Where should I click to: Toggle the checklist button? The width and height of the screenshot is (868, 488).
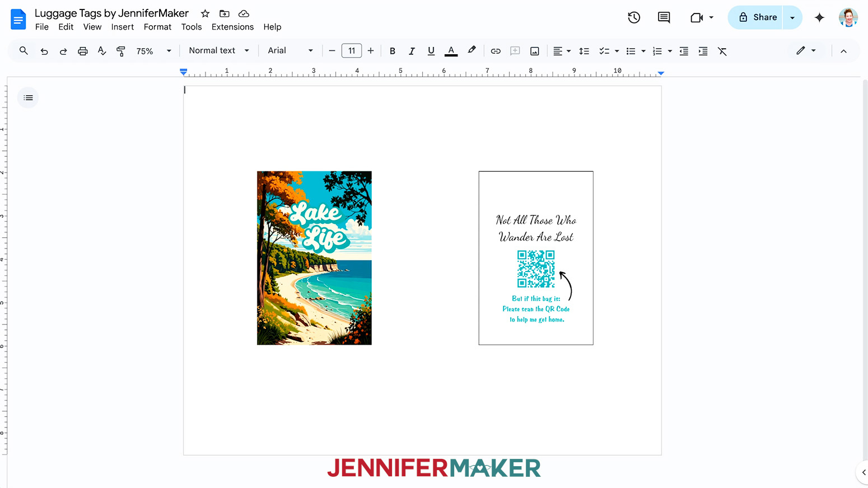click(604, 51)
